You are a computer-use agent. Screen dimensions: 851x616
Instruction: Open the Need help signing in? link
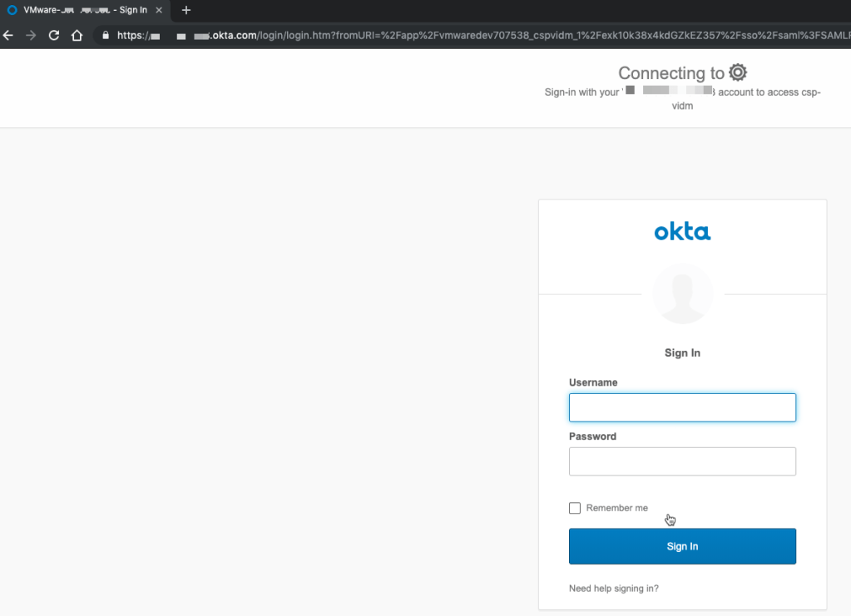point(613,589)
